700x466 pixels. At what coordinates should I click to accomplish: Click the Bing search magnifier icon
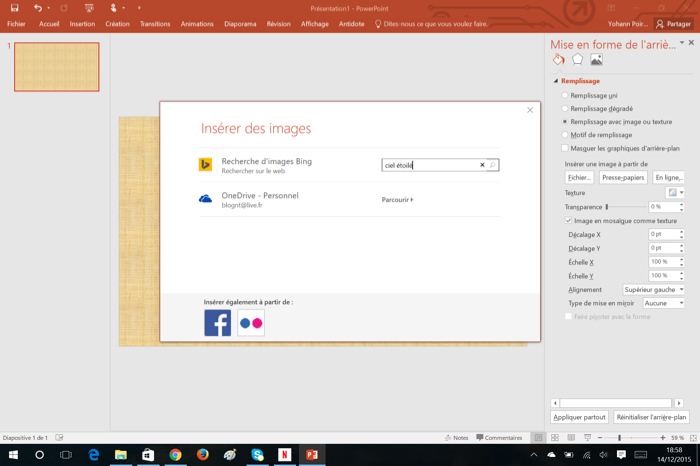tap(492, 165)
